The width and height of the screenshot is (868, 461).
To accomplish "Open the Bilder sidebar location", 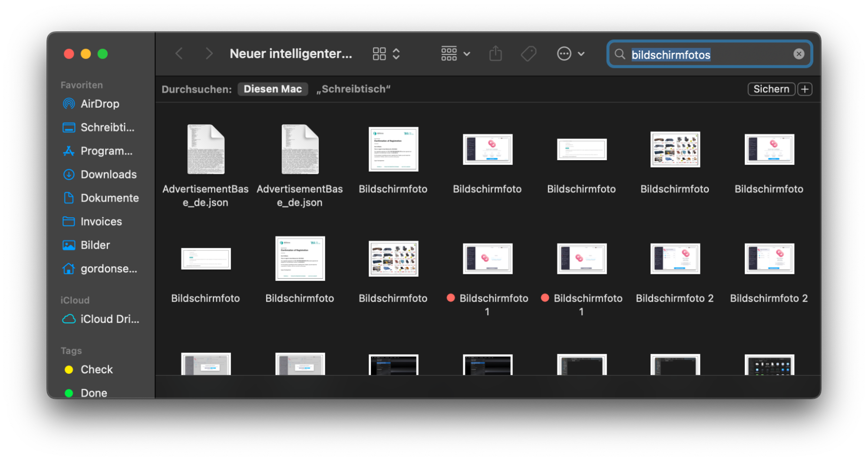I will tap(95, 244).
